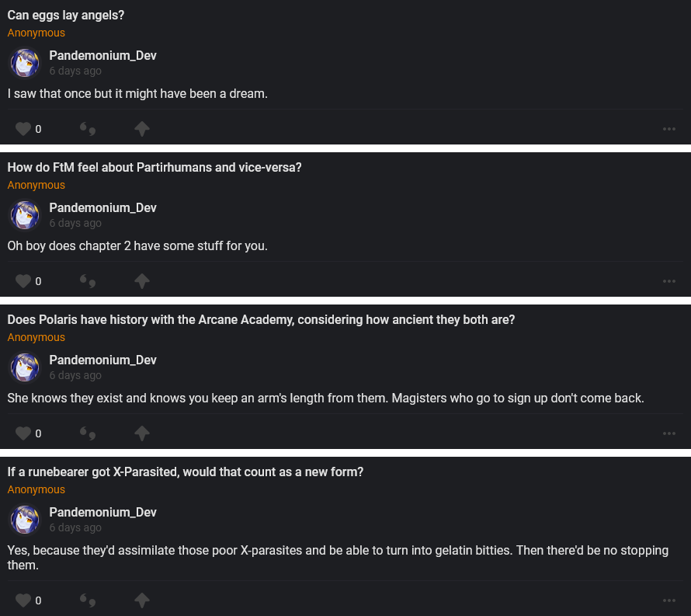This screenshot has height=616, width=691.
Task: Click Pandemonium_Dev avatar on Polaris answer
Action: 25,367
